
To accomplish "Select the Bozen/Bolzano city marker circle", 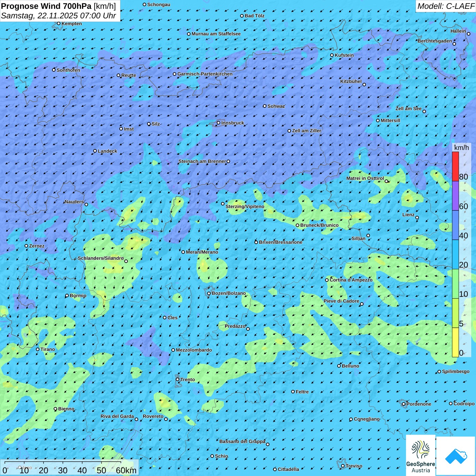I will tap(209, 293).
